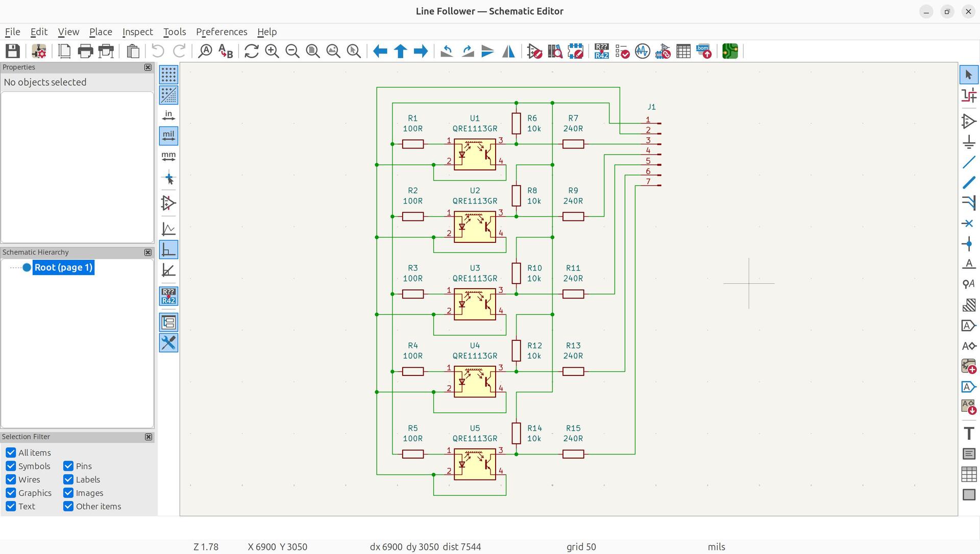Mirror selection vertically icon
Image resolution: width=980 pixels, height=554 pixels.
pyautogui.click(x=487, y=51)
